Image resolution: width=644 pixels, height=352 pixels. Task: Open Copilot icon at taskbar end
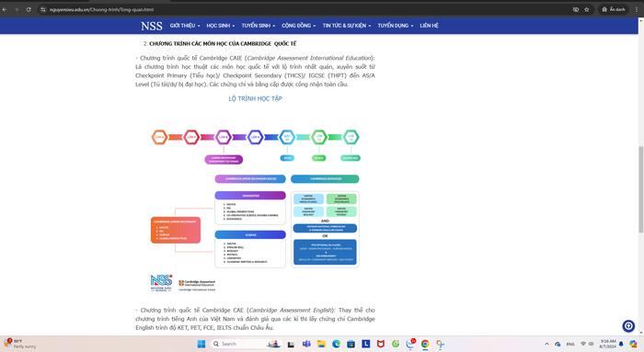(x=633, y=344)
